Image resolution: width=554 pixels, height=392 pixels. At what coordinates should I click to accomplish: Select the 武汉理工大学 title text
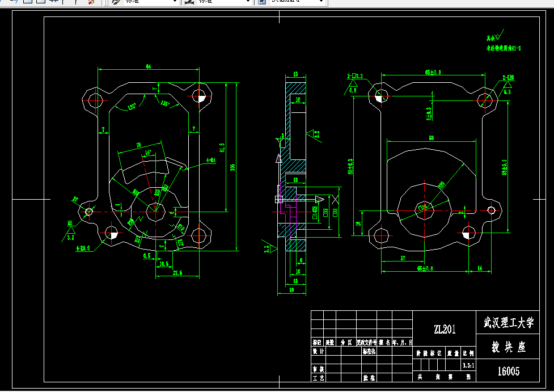(x=508, y=322)
